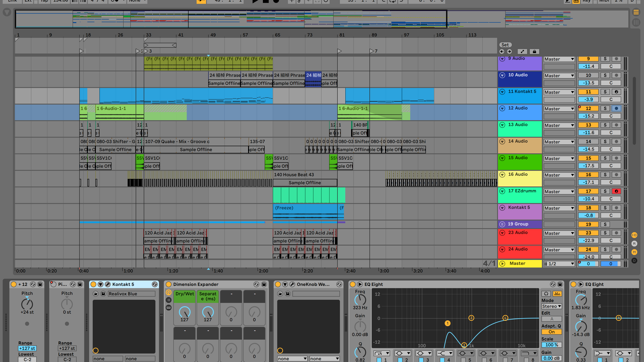Open OneKnob first none dropdown
The width and height of the screenshot is (644, 362).
[292, 359]
